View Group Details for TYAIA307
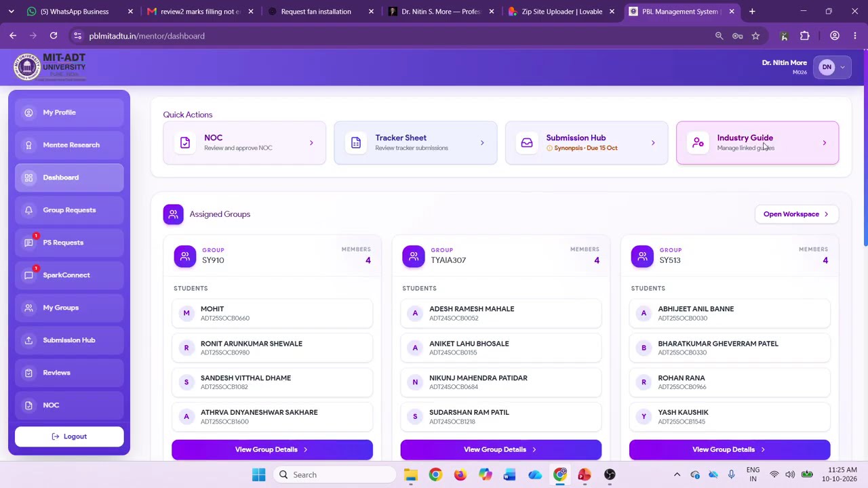The height and width of the screenshot is (488, 868). coord(500,449)
